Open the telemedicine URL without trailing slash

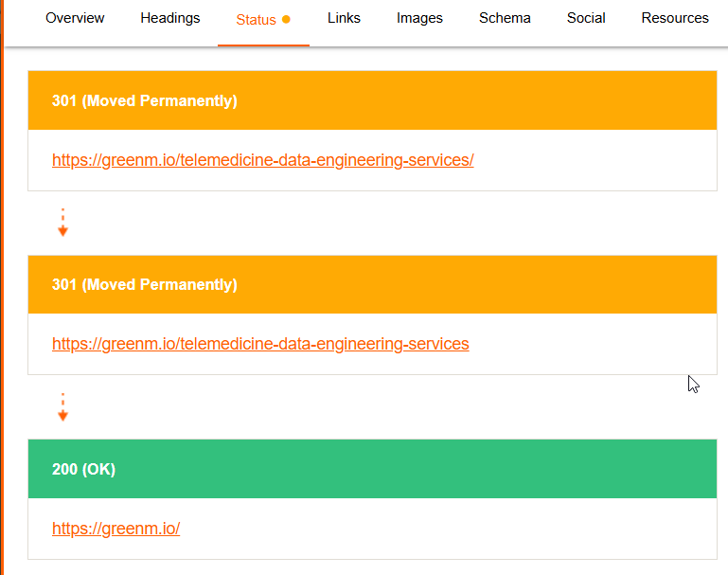(x=260, y=344)
